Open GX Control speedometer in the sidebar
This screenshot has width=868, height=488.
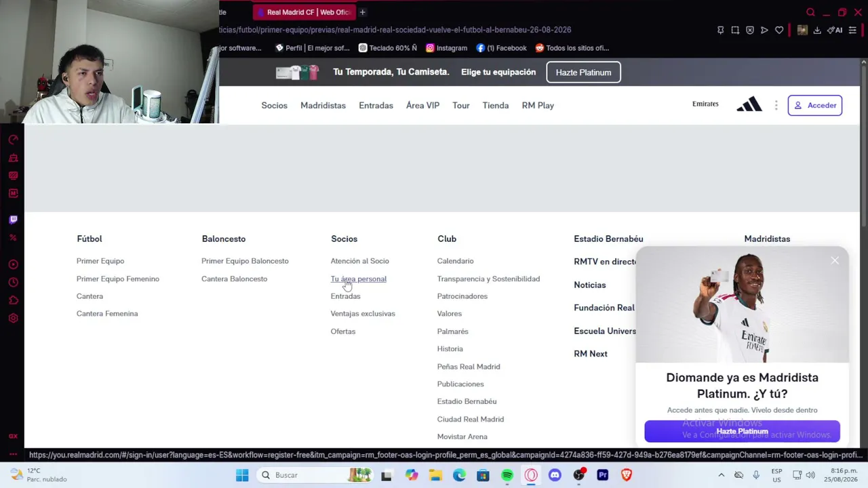point(13,140)
